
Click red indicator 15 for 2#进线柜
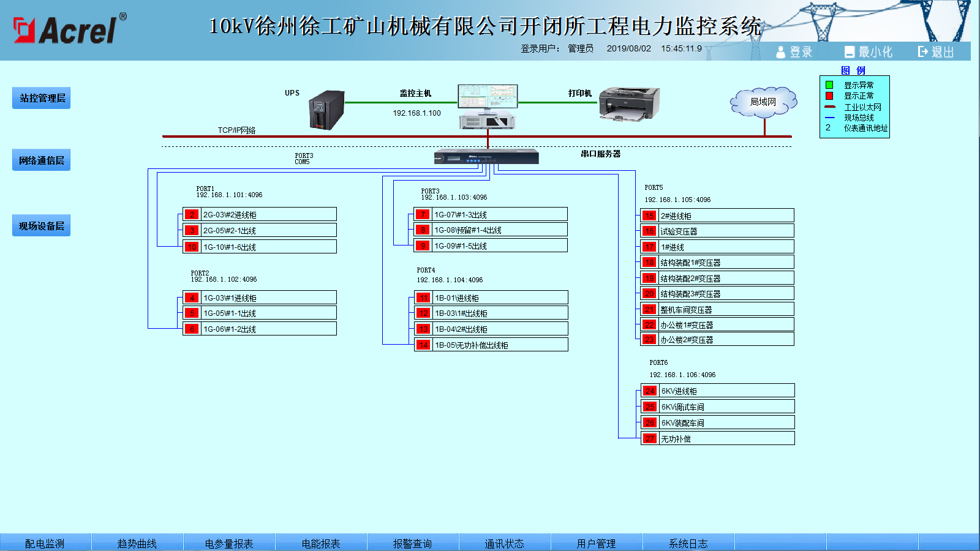point(649,216)
